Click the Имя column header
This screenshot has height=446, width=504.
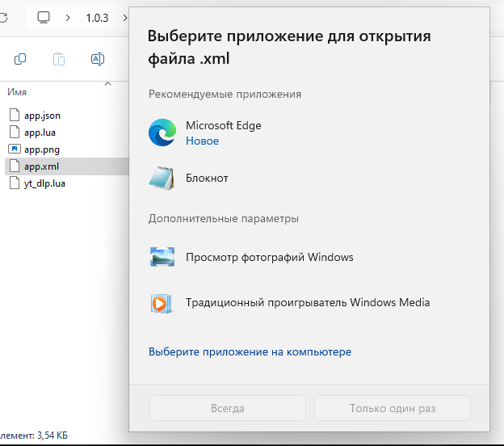(x=17, y=92)
